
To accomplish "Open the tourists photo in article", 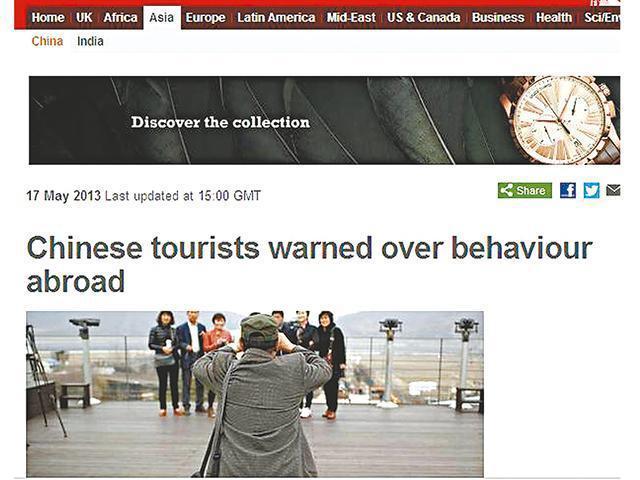I will pos(255,394).
